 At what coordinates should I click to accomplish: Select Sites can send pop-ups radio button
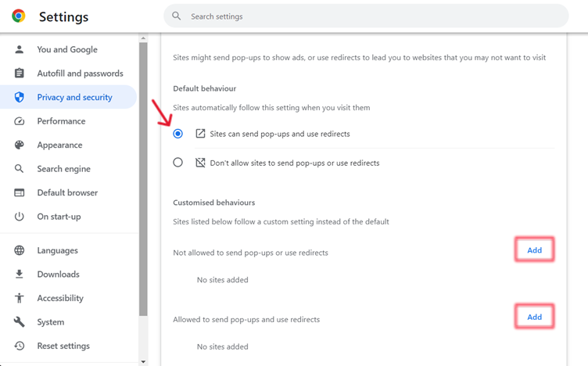click(x=177, y=134)
